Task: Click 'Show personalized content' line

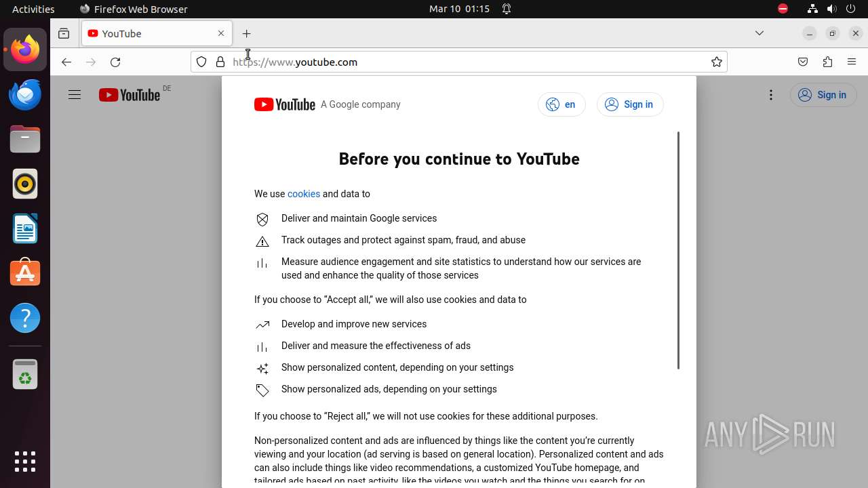Action: pos(397,367)
